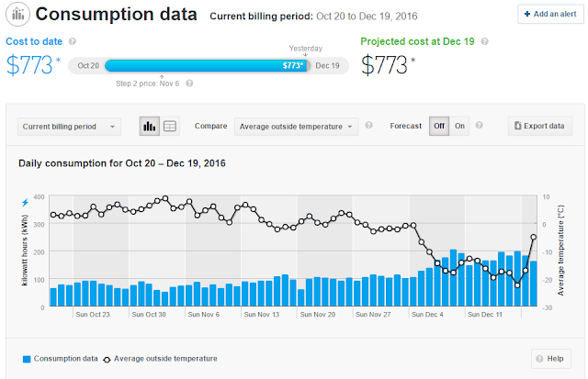Open the Help button

551,359
